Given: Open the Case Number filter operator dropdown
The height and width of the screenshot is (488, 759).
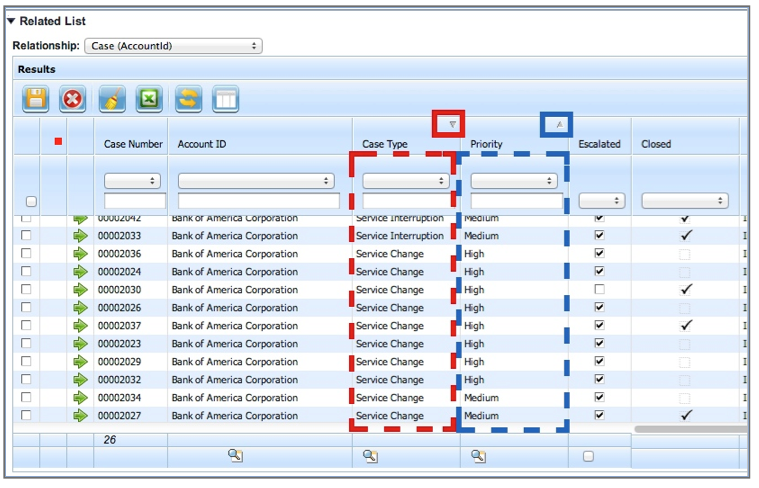Looking at the screenshot, I should pyautogui.click(x=132, y=181).
